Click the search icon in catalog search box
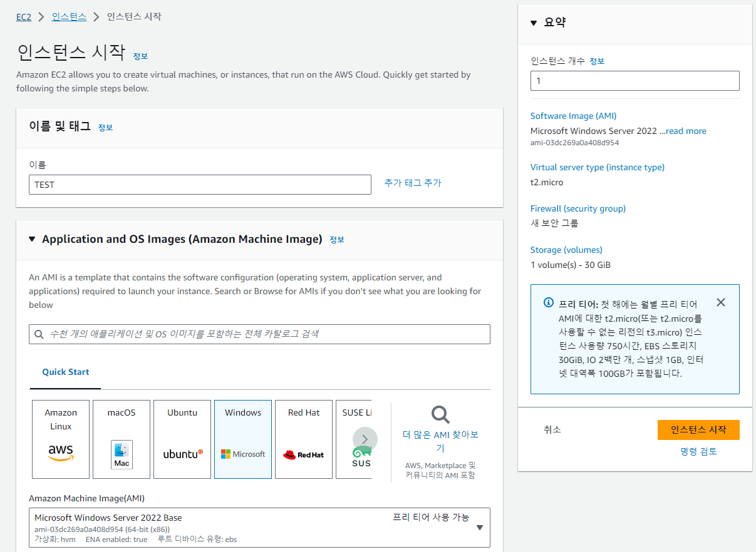 coord(39,334)
